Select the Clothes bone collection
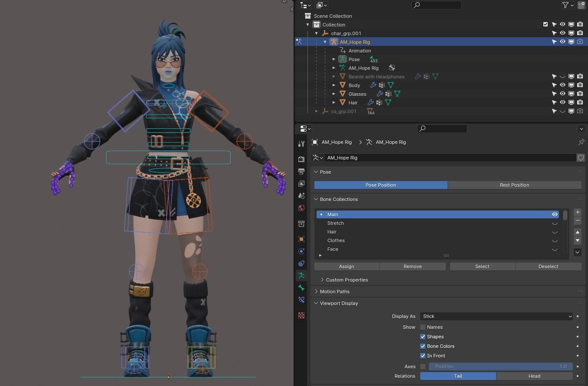The width and height of the screenshot is (588, 386). (x=437, y=240)
